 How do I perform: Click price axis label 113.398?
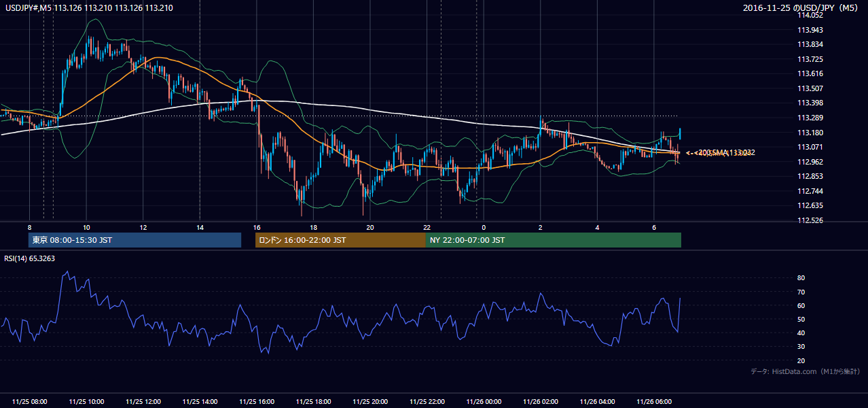coord(810,103)
